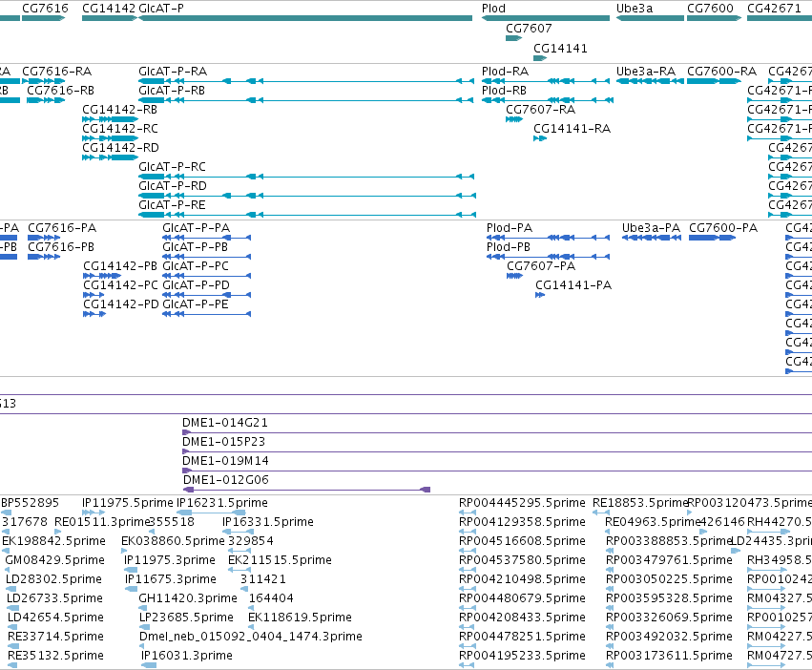Screen dimensions: 812x670
Task: Select the Ube3a gene bar
Action: click(650, 18)
